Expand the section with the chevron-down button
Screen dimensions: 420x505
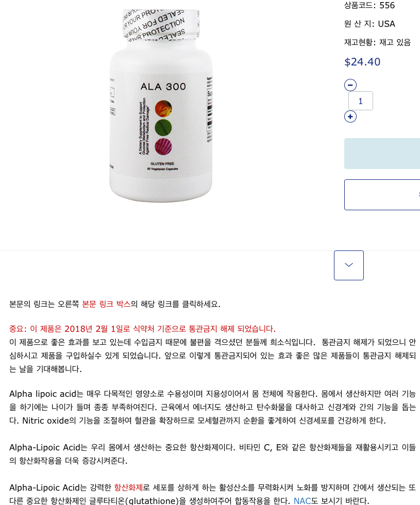point(349,265)
